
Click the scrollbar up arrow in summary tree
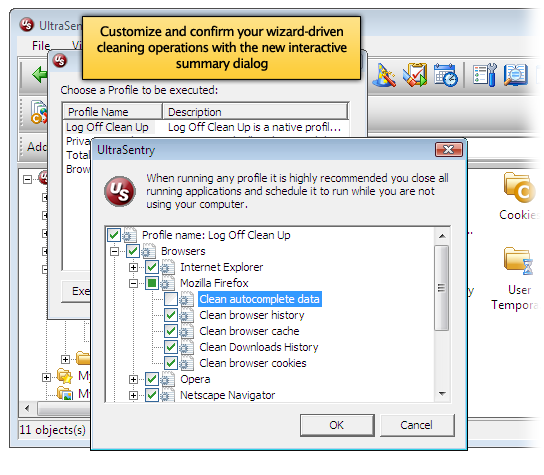(442, 236)
